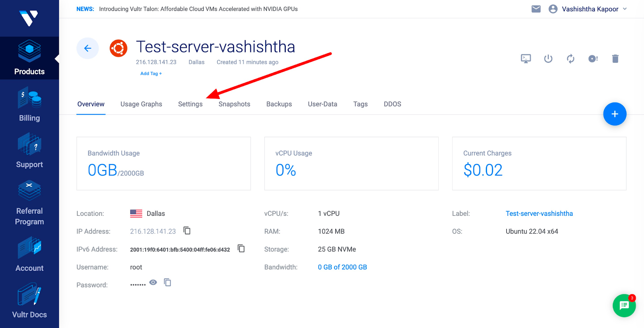Reveal the password with the eye icon

[153, 283]
